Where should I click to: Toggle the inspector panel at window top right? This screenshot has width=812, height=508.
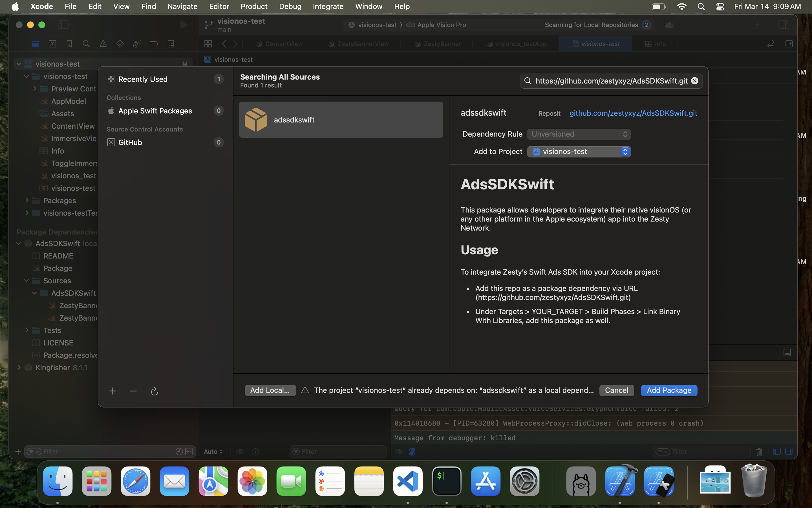tap(784, 25)
